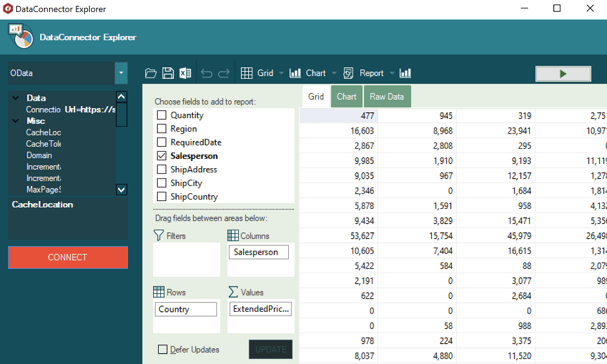
Task: Close the DataConnector Explorer window
Action: (x=590, y=8)
